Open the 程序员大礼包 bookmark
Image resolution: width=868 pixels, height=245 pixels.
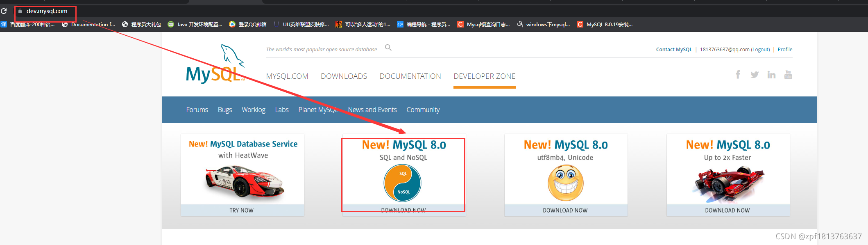click(141, 25)
